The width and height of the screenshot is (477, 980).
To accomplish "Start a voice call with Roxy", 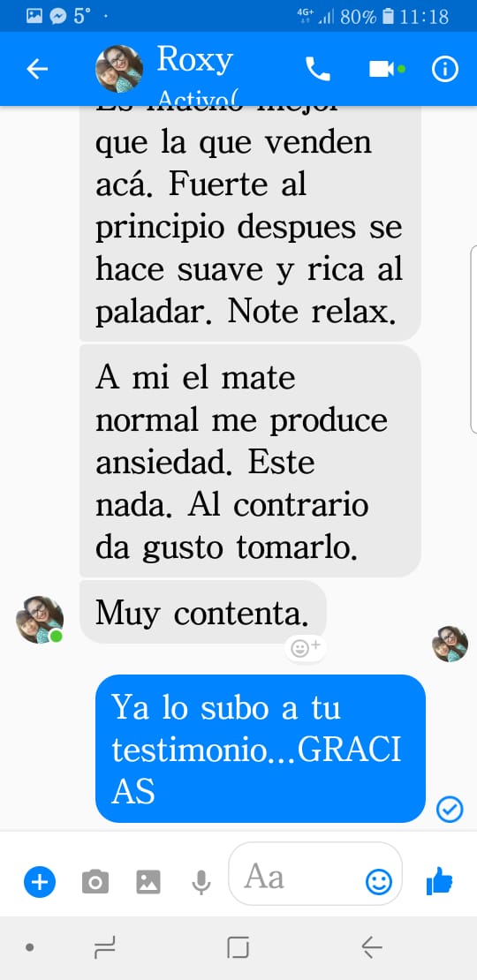I will click(318, 69).
